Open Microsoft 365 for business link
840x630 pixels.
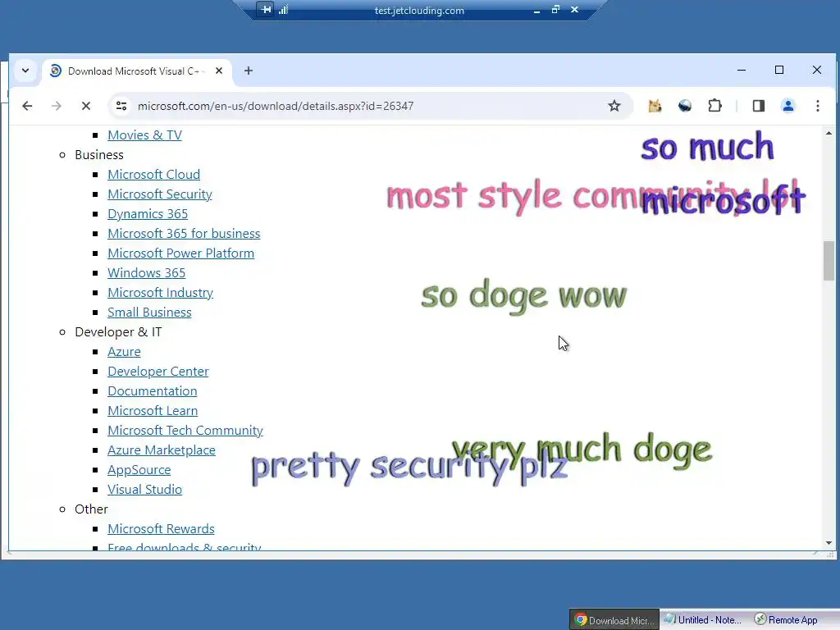click(184, 234)
